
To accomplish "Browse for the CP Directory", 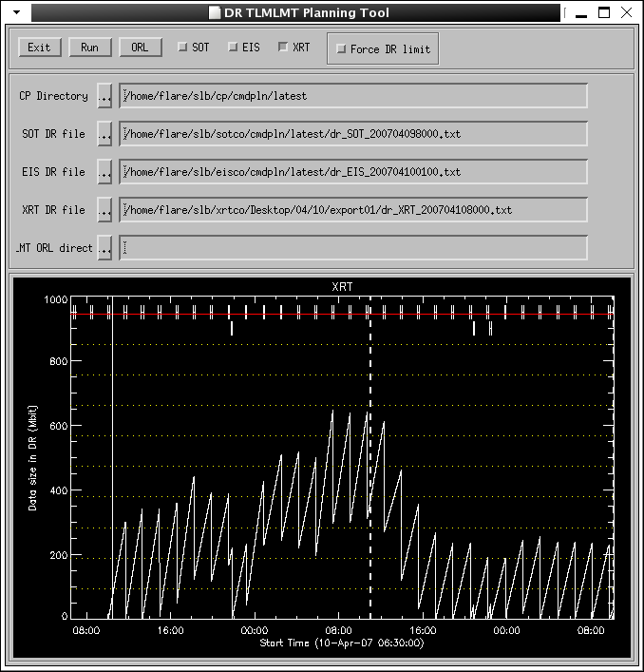I will coord(104,96).
